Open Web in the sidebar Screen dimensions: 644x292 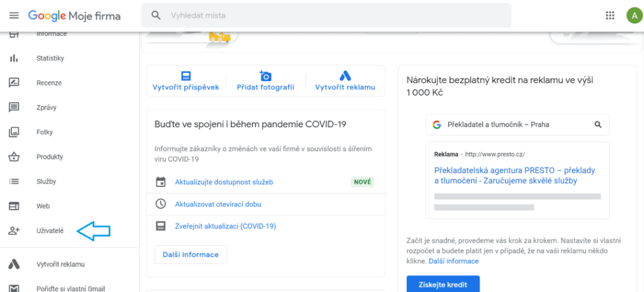coord(42,206)
